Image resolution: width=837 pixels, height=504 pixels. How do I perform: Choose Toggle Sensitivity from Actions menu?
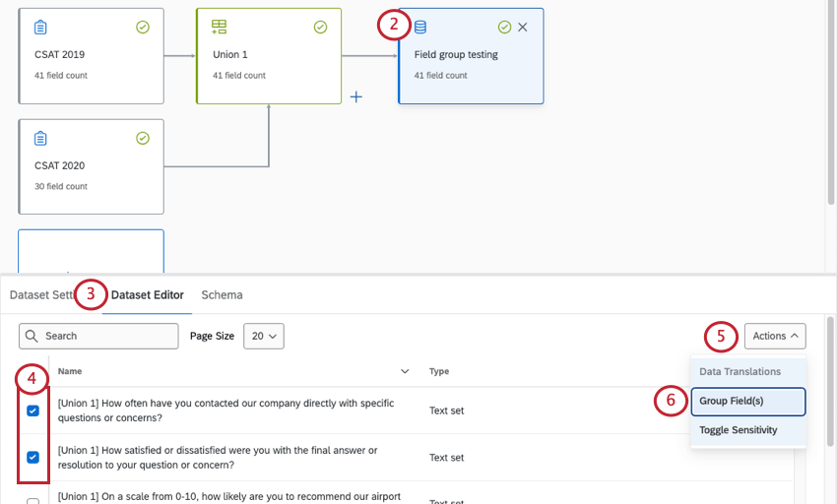[738, 430]
